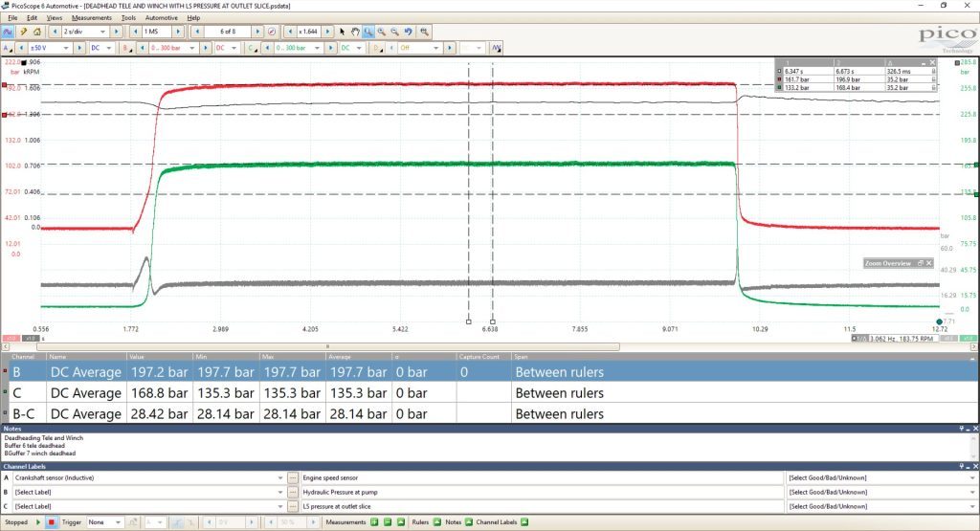
Task: Open Channel D Off range dropdown
Action: pos(435,48)
